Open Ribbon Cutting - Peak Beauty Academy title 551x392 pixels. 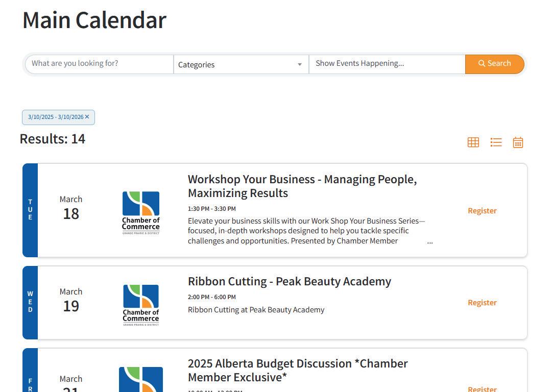click(290, 281)
